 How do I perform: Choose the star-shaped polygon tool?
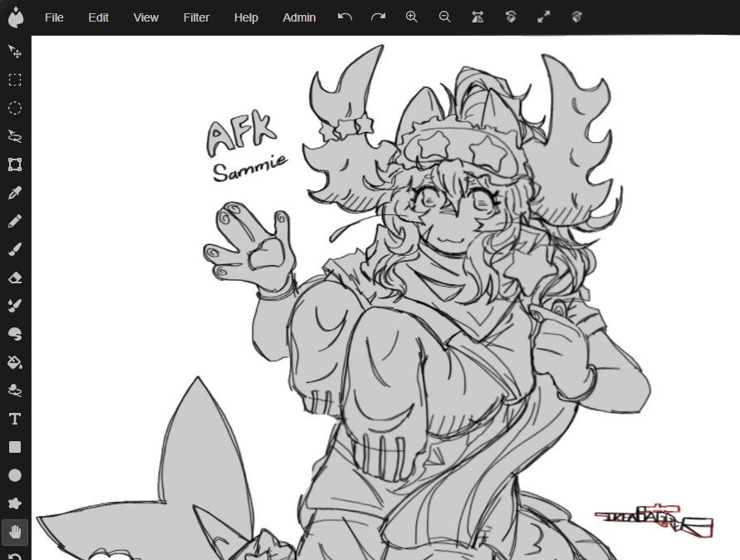pyautogui.click(x=15, y=504)
